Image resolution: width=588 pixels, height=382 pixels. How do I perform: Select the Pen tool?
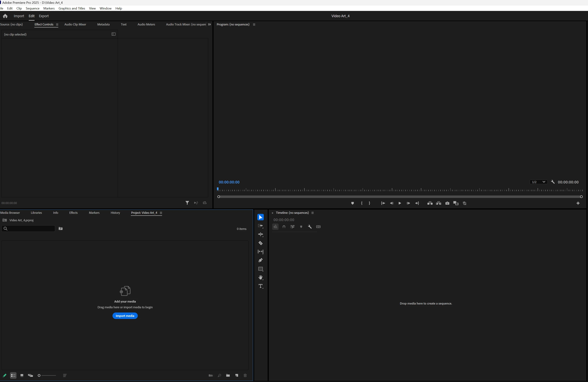(x=260, y=260)
